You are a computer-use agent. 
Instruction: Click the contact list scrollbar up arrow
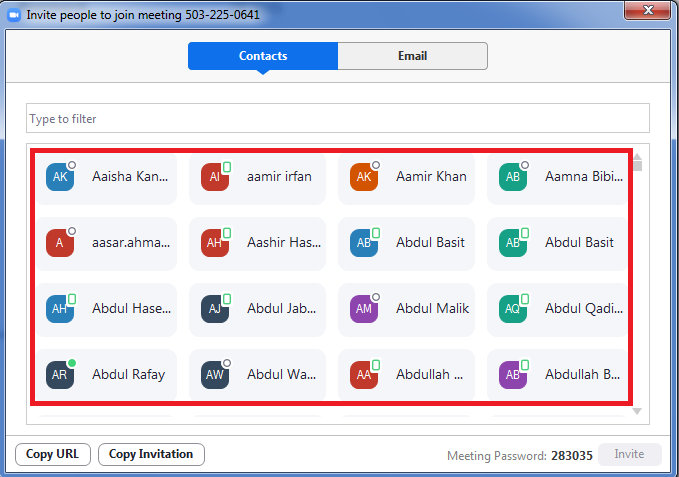[637, 157]
